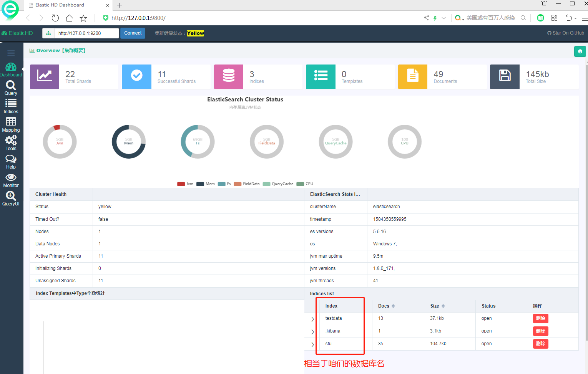Open Star On GitHub link
Screen dimensions: 588x374
[x=566, y=33]
